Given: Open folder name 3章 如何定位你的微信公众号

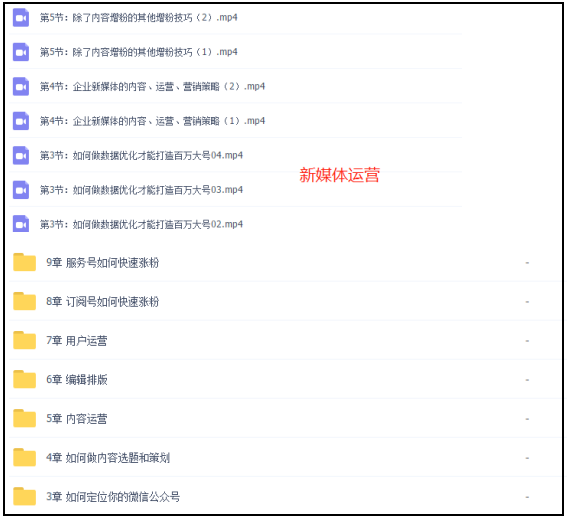Looking at the screenshot, I should (113, 497).
